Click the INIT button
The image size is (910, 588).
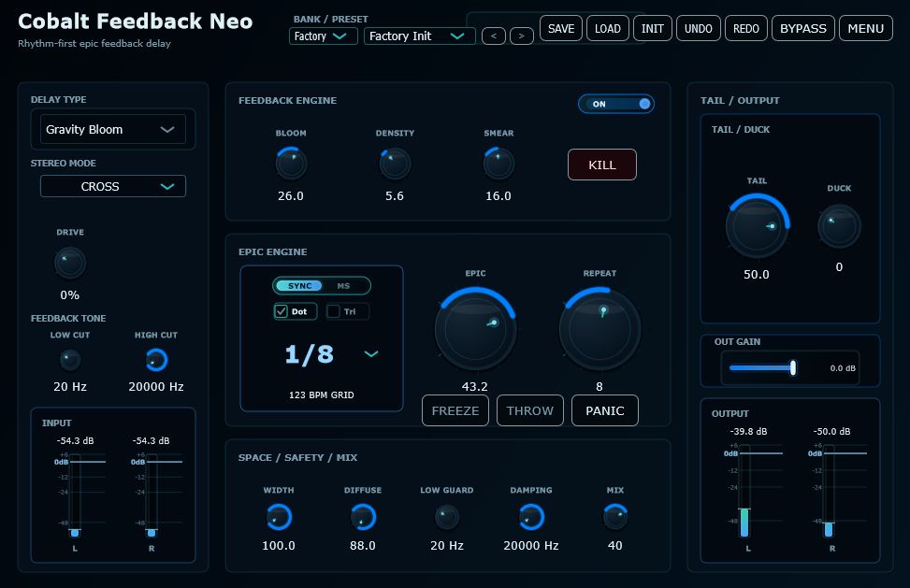[652, 28]
